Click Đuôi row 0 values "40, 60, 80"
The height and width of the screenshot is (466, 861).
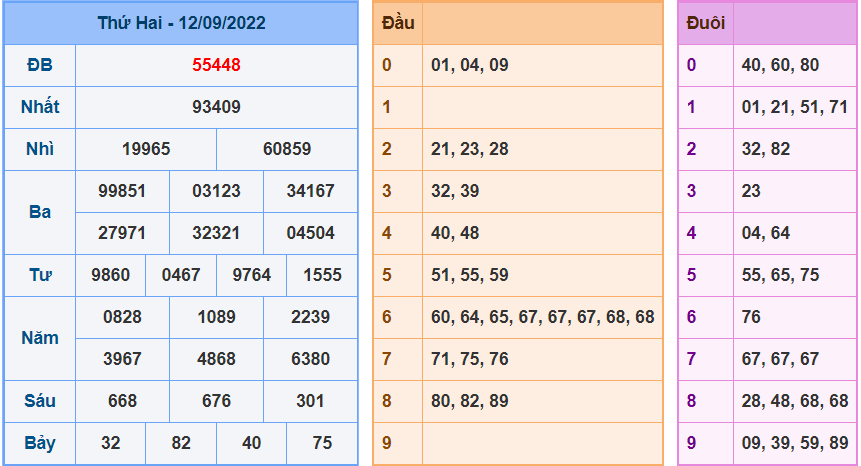click(780, 65)
